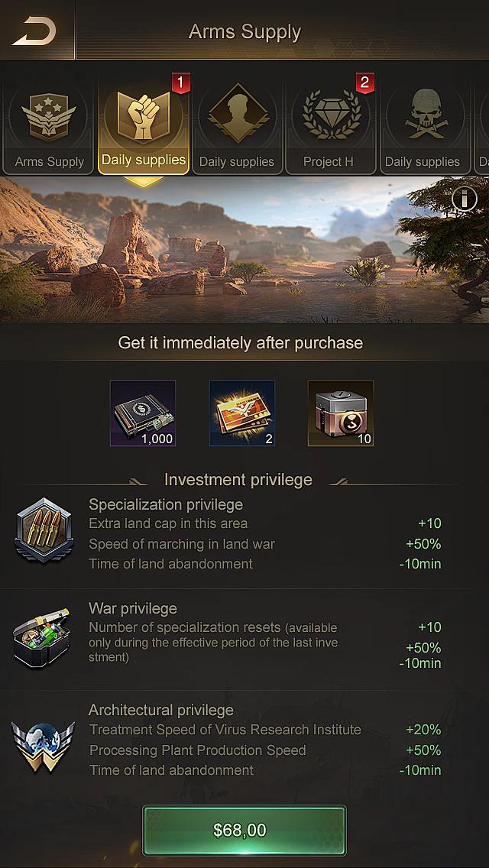Open the info icon on banner
Image resolution: width=489 pixels, height=868 pixels.
coord(464,199)
